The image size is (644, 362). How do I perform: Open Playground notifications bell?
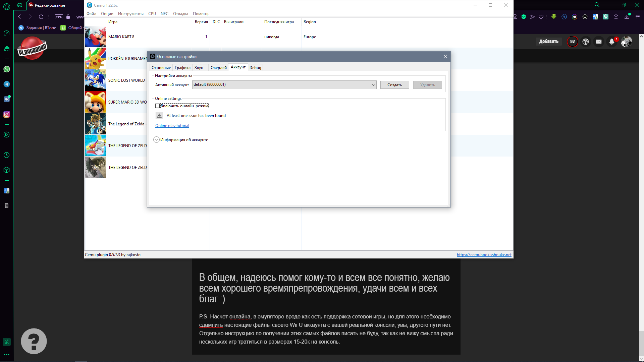tap(612, 42)
